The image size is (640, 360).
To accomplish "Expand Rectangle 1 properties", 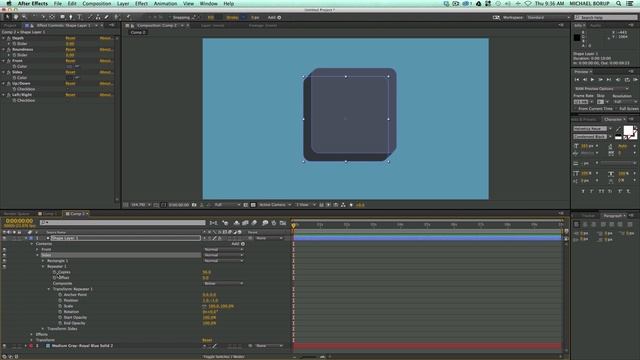I will (43, 261).
